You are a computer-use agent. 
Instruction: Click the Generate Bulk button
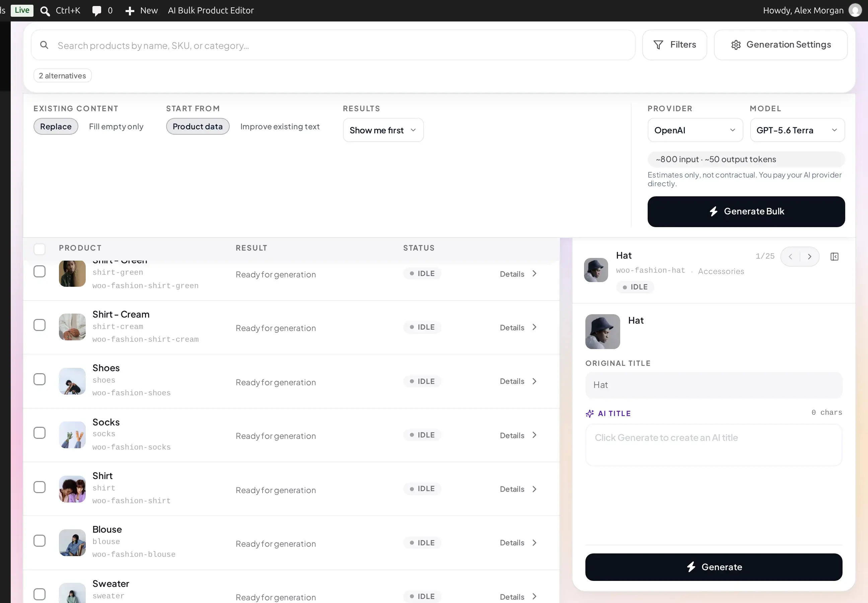tap(746, 212)
